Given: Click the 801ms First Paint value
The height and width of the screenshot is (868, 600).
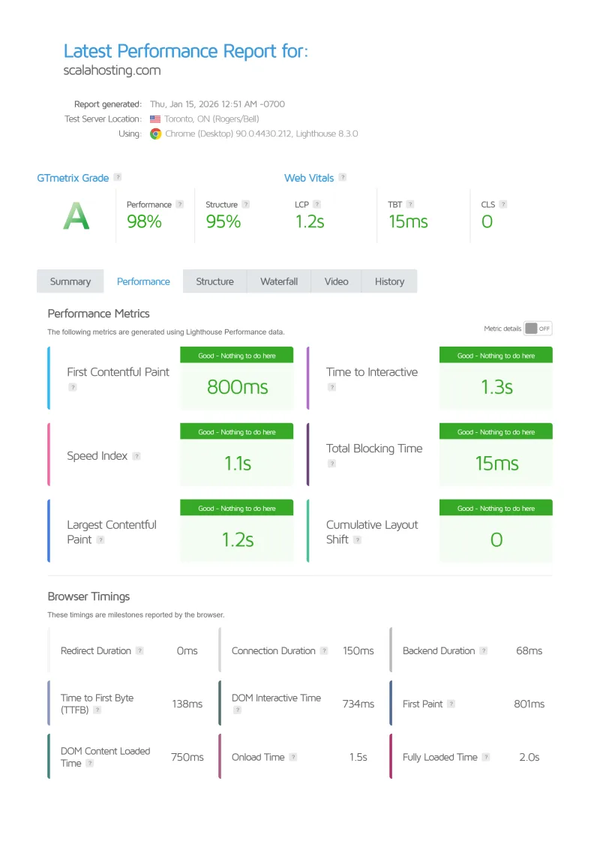Looking at the screenshot, I should 529,704.
